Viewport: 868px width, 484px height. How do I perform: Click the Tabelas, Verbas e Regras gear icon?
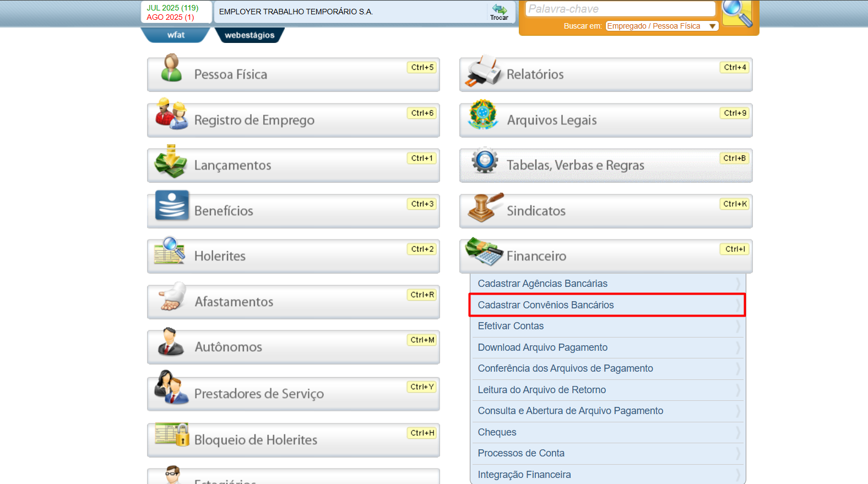pos(485,160)
